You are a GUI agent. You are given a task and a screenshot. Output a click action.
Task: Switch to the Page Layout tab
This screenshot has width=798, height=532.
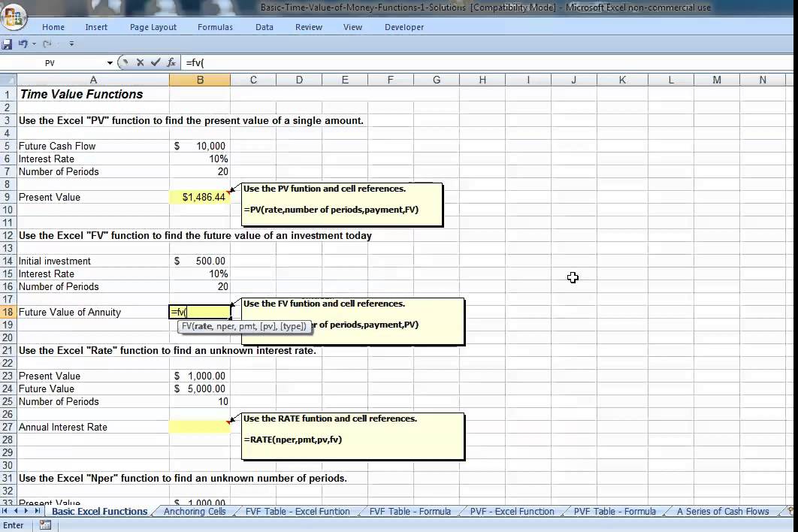[153, 27]
